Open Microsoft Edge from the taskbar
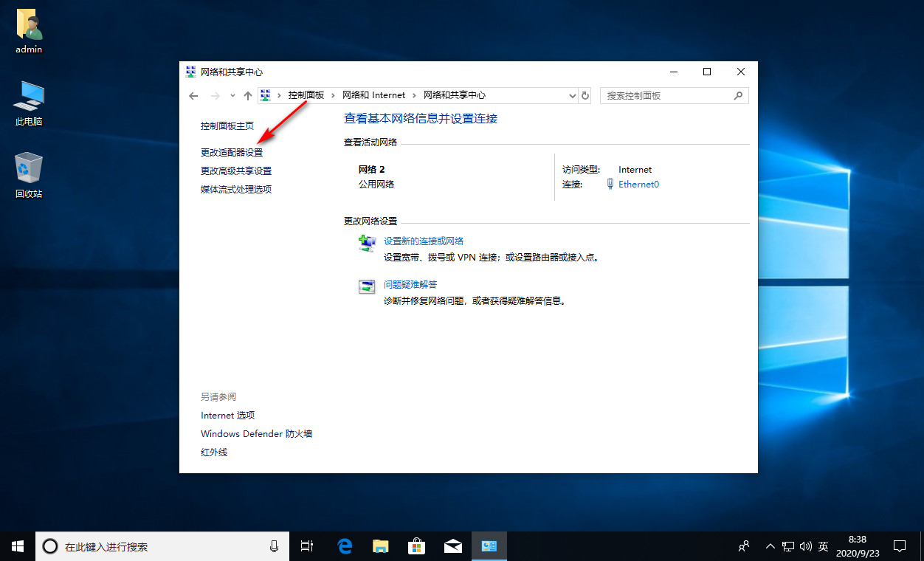The width and height of the screenshot is (924, 561). (x=344, y=546)
